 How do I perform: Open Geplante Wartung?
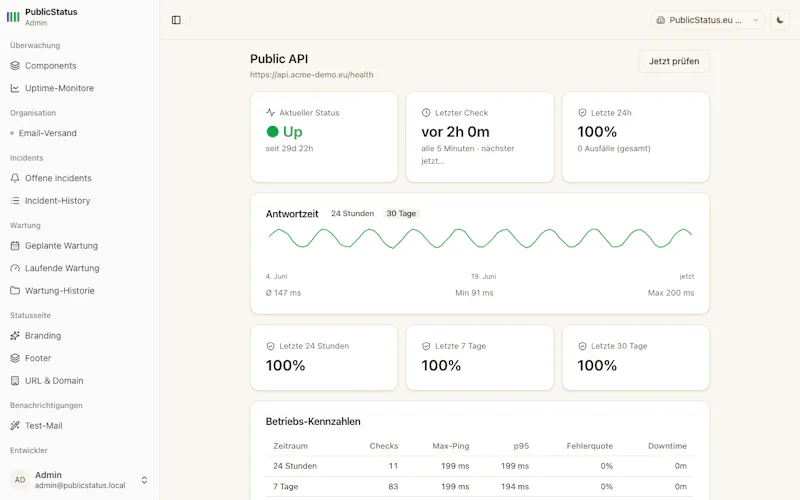[x=61, y=245]
